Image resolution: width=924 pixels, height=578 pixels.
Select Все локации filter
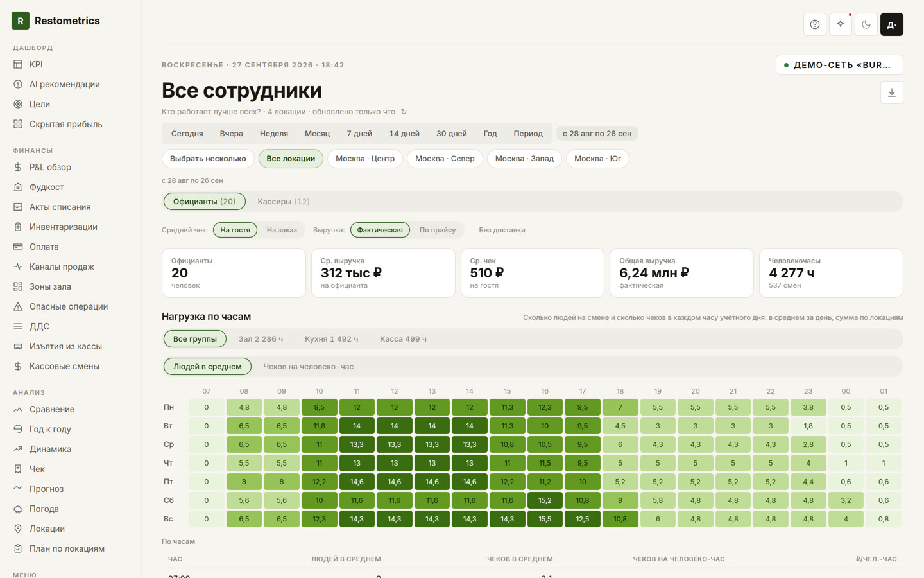pos(291,159)
